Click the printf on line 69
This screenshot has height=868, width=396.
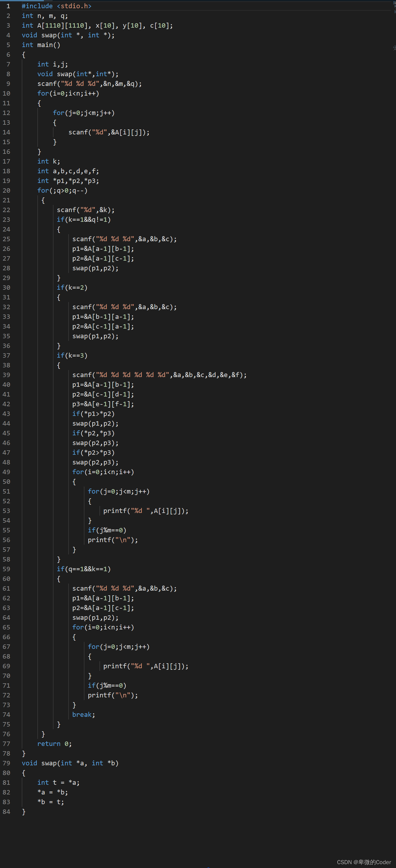pos(146,666)
